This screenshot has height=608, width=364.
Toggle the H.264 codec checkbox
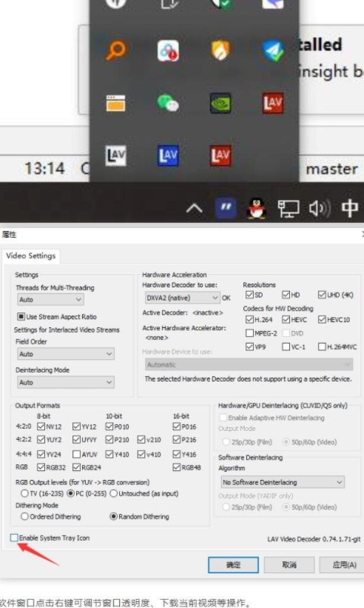(x=249, y=319)
